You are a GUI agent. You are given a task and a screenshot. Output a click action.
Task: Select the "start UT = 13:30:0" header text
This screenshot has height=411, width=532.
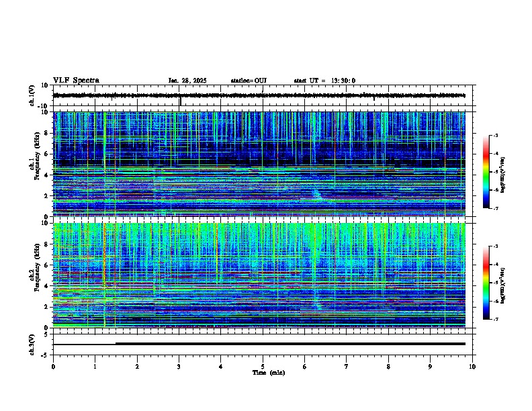point(324,81)
